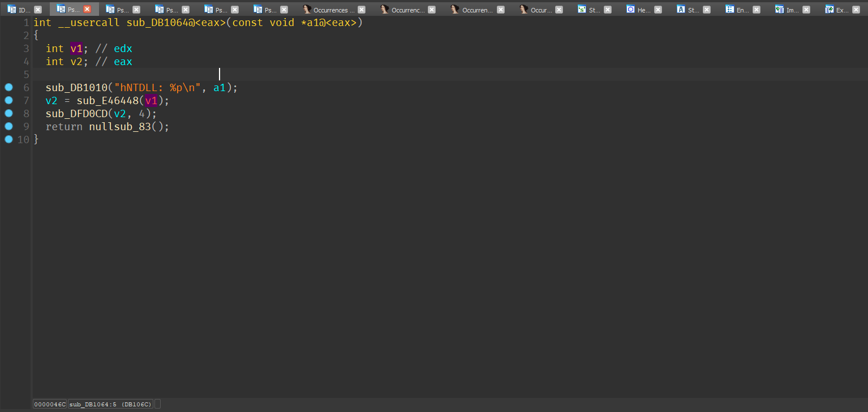Close the En... tab
This screenshot has width=868, height=412.
point(757,10)
